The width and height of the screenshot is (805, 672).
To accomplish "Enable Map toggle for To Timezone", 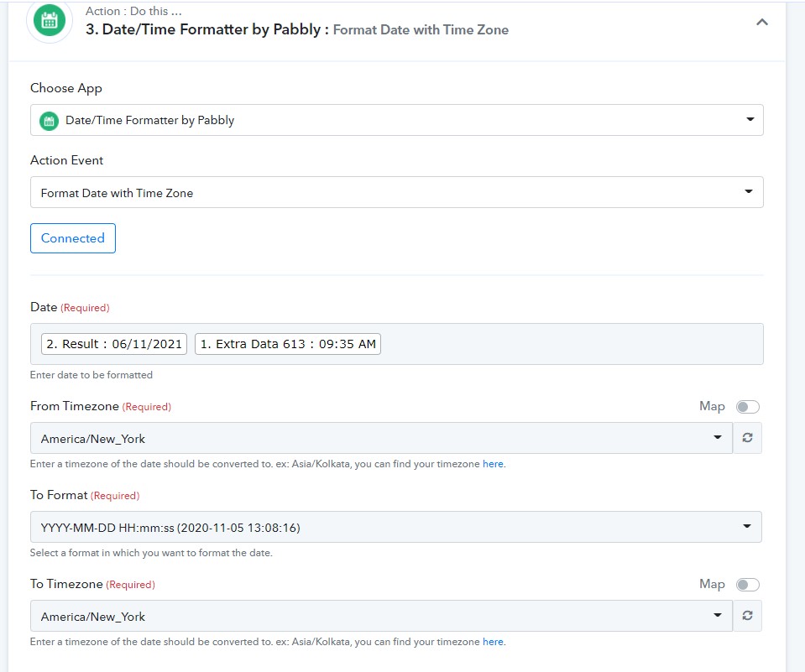I will coord(747,585).
